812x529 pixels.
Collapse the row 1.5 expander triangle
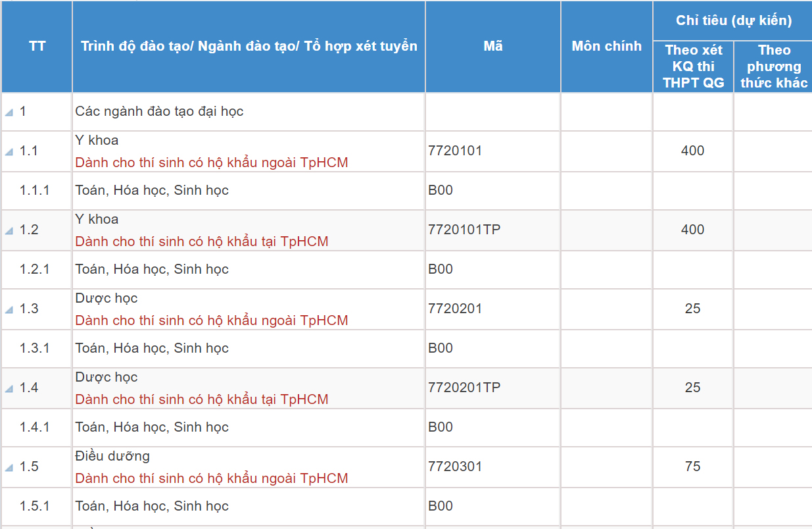click(9, 468)
